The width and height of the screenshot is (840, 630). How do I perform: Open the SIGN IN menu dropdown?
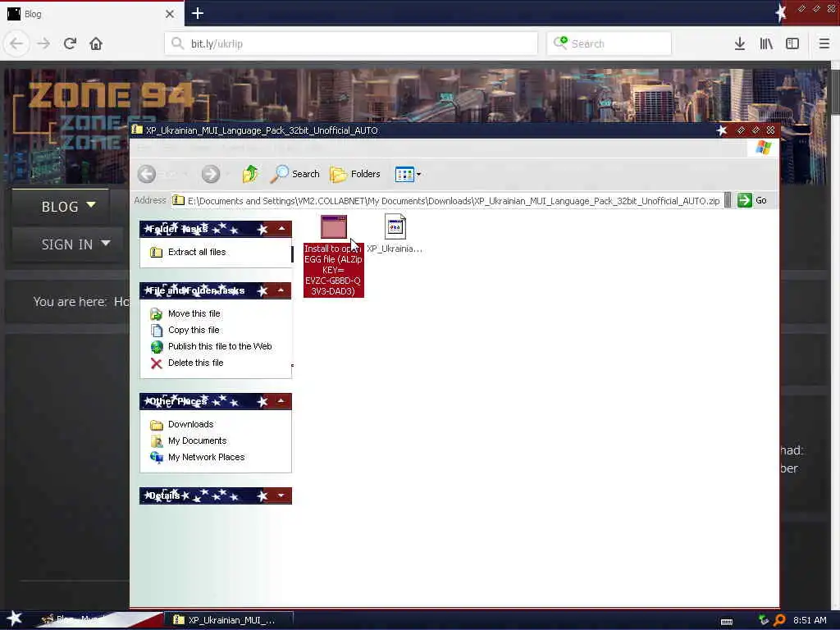coord(69,244)
